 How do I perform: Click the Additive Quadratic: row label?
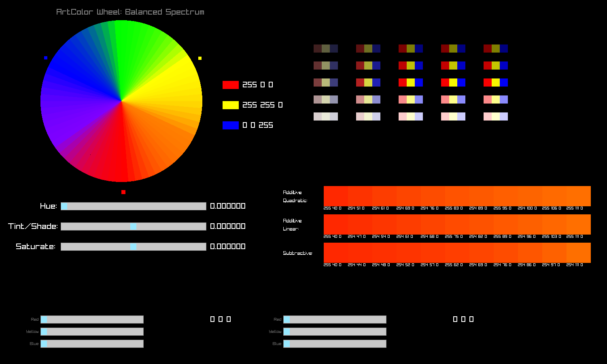[295, 197]
